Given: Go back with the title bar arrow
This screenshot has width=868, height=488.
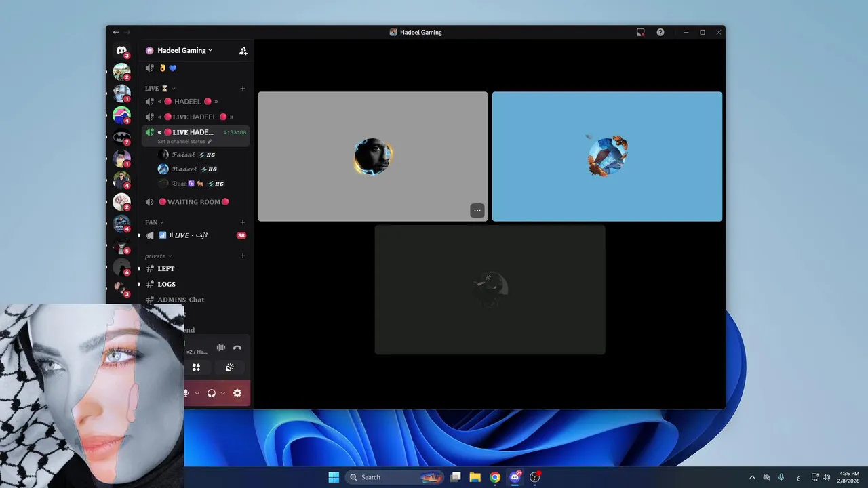Looking at the screenshot, I should pyautogui.click(x=116, y=32).
